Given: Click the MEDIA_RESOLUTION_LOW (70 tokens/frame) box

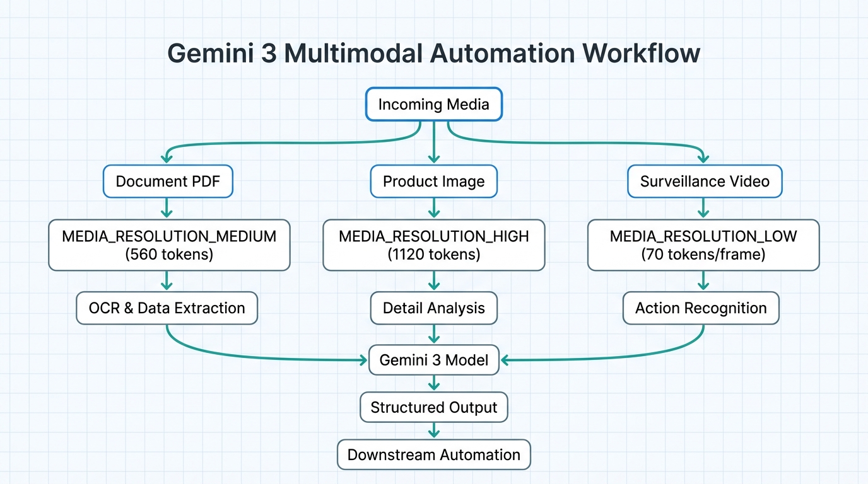Looking at the screenshot, I should (703, 245).
